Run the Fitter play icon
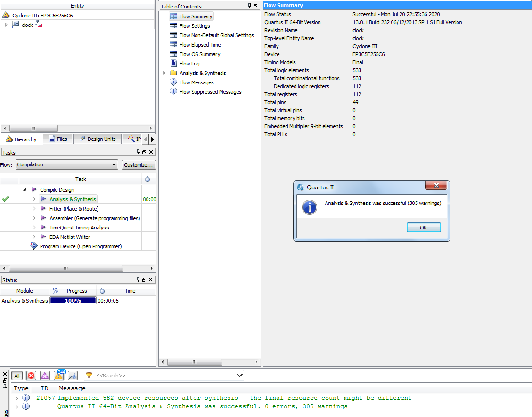 tap(43, 208)
